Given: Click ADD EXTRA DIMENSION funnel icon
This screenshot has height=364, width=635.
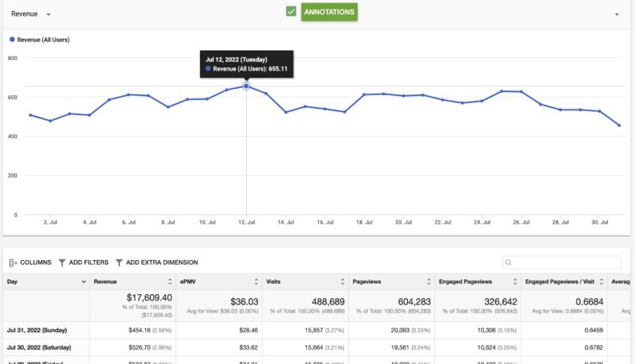Looking at the screenshot, I should [x=119, y=262].
